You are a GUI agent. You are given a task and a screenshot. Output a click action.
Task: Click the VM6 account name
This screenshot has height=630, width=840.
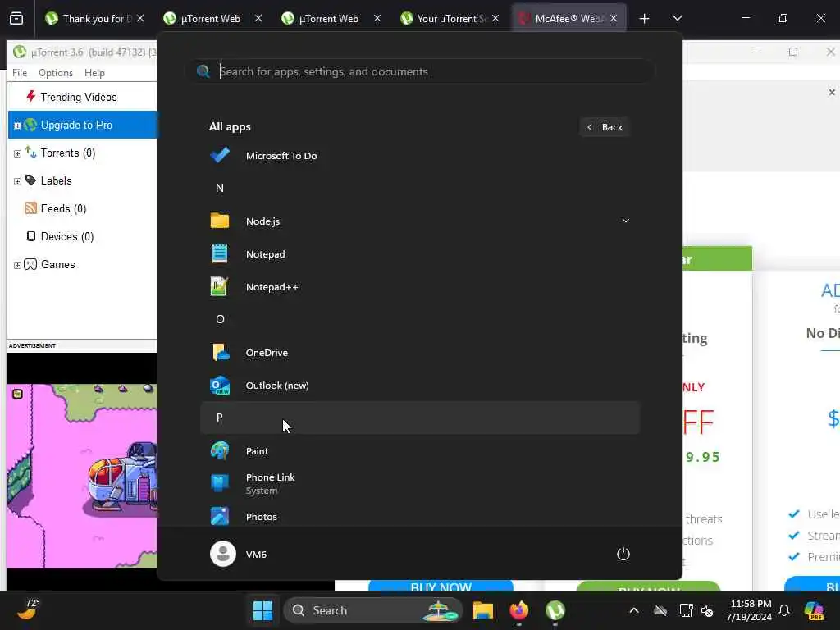pyautogui.click(x=256, y=555)
